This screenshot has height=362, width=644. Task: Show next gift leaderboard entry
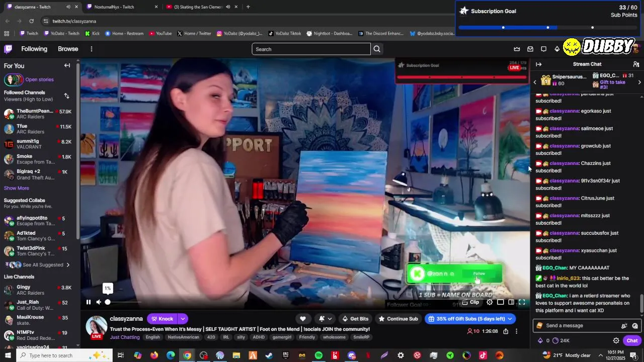pos(639,82)
